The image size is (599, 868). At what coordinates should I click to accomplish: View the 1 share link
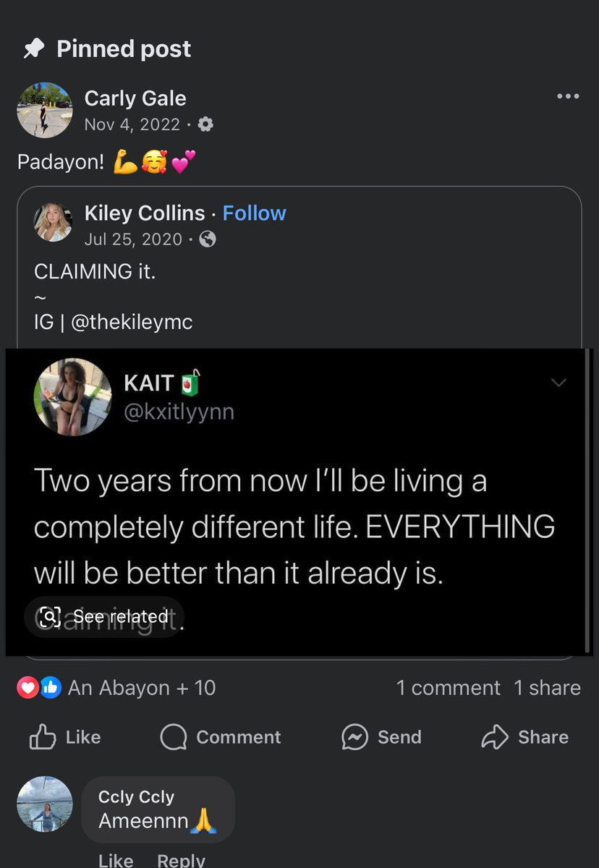coord(548,688)
